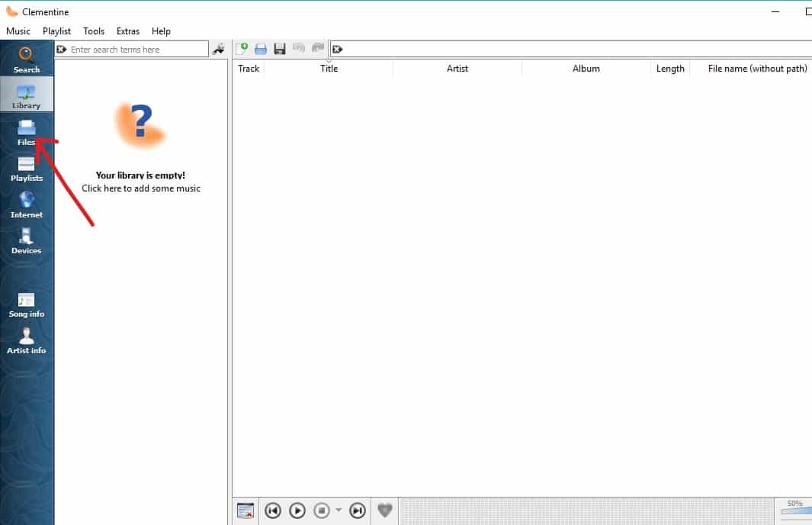This screenshot has width=812, height=525.
Task: Minimize the Clementine window
Action: (x=775, y=11)
